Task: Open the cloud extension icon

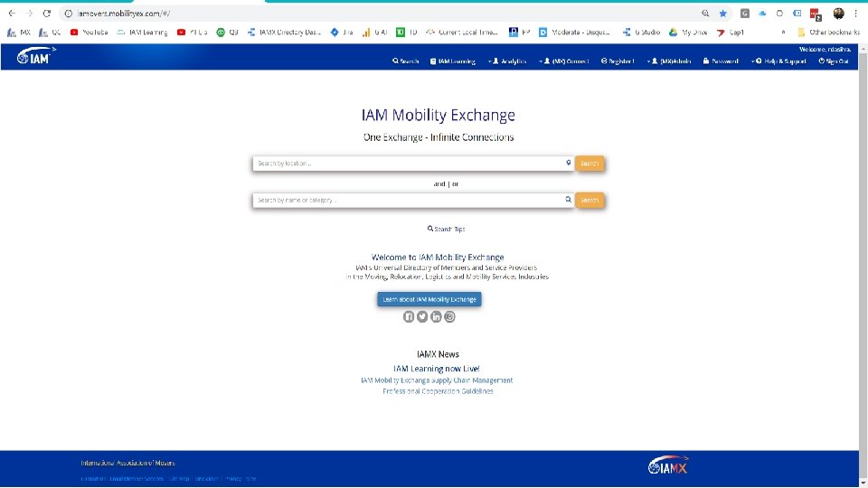Action: pyautogui.click(x=762, y=14)
